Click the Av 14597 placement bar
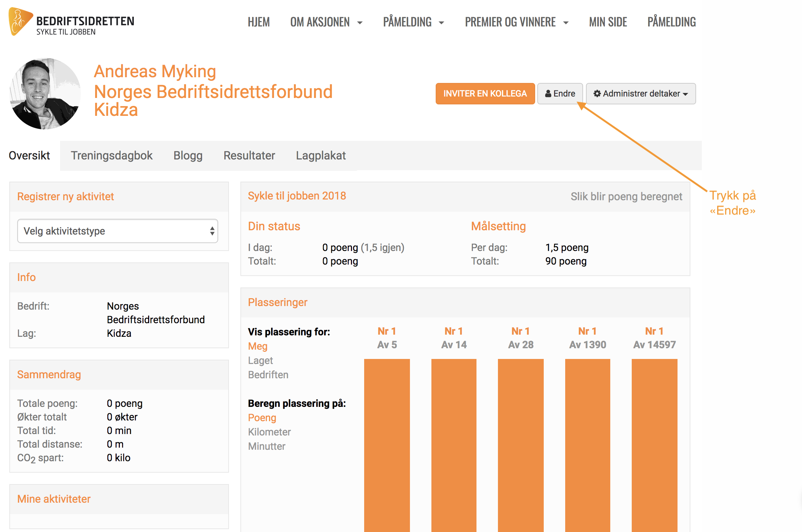Screen dimensions: 802x532 [x=655, y=445]
